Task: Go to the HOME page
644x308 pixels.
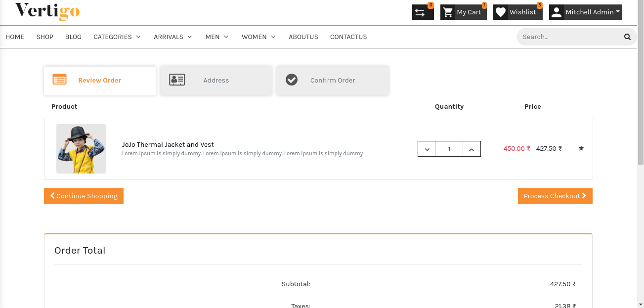Action: coord(15,37)
